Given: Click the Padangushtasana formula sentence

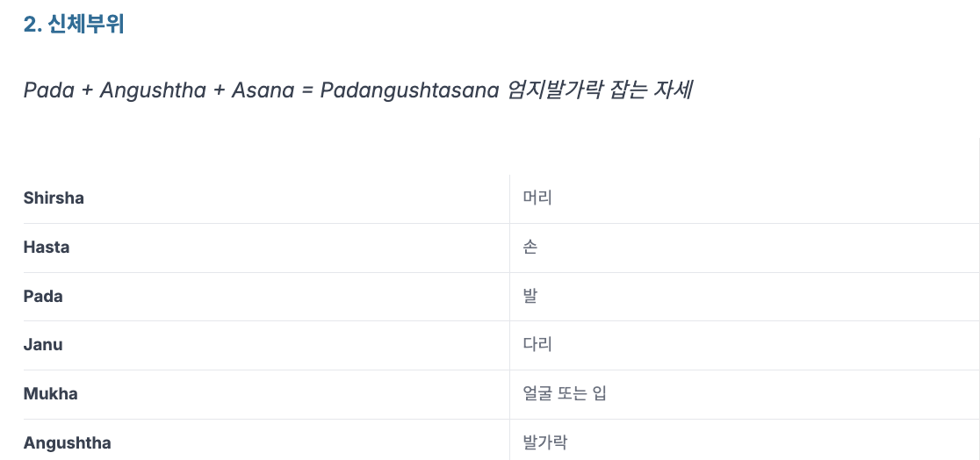Looking at the screenshot, I should [357, 90].
